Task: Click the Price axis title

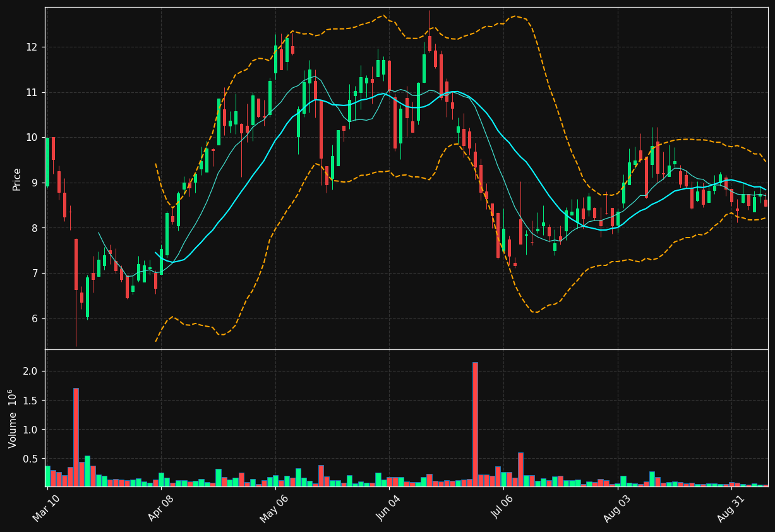Action: tap(17, 179)
